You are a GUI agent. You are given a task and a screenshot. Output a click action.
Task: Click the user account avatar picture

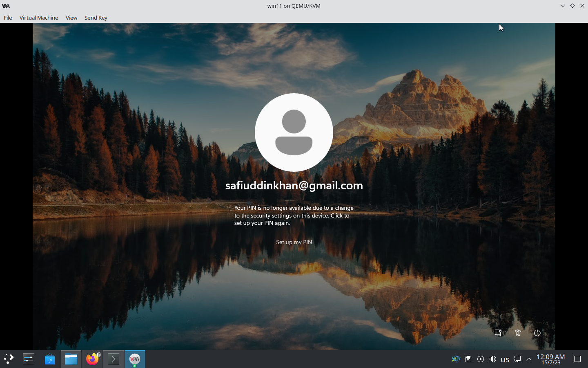294,132
